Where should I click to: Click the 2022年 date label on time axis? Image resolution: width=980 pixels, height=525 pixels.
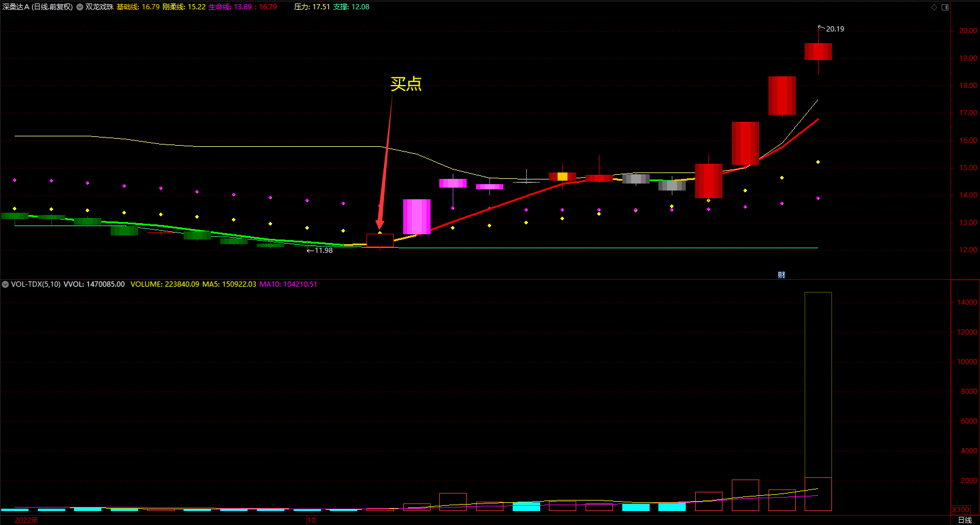click(x=26, y=520)
